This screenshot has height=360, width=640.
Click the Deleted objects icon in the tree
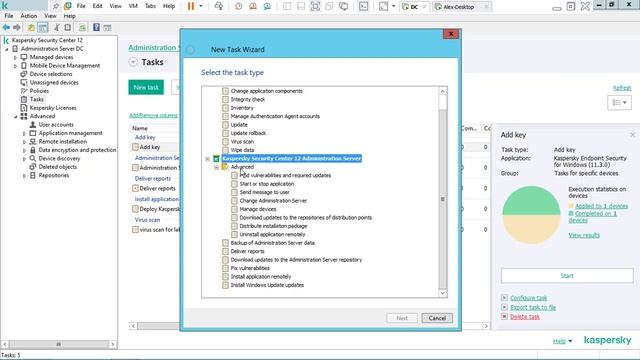pyautogui.click(x=33, y=167)
